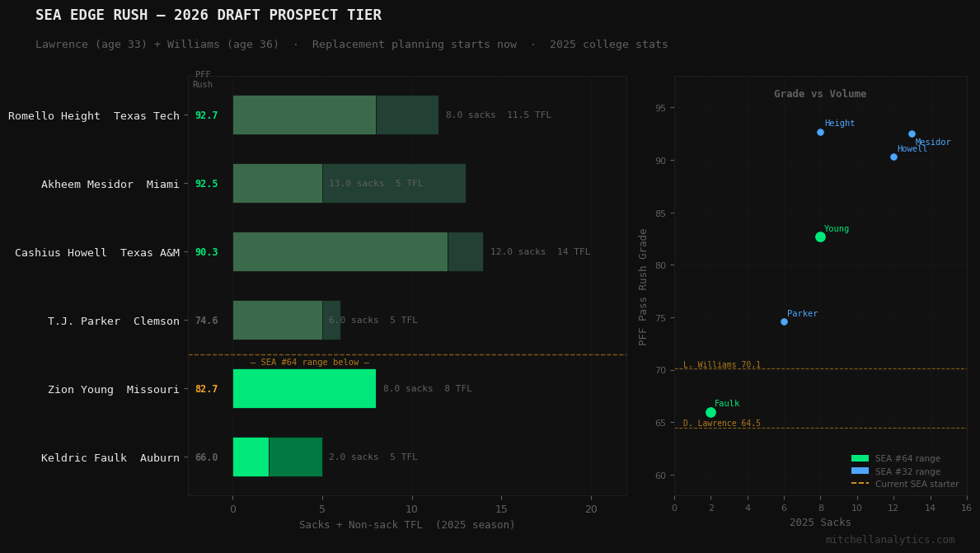The width and height of the screenshot is (980, 553).
Task: Select the green Faulk data point
Action: [710, 412]
